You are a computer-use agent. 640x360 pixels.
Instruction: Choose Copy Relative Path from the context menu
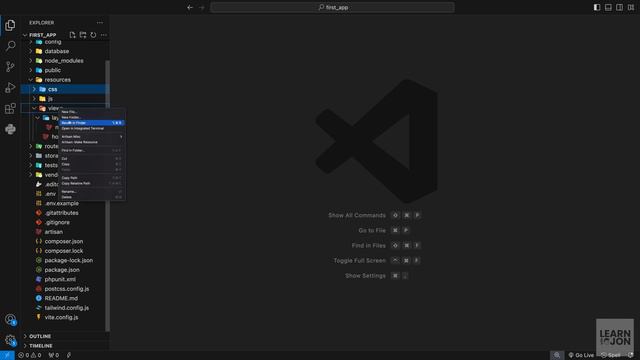92,183
